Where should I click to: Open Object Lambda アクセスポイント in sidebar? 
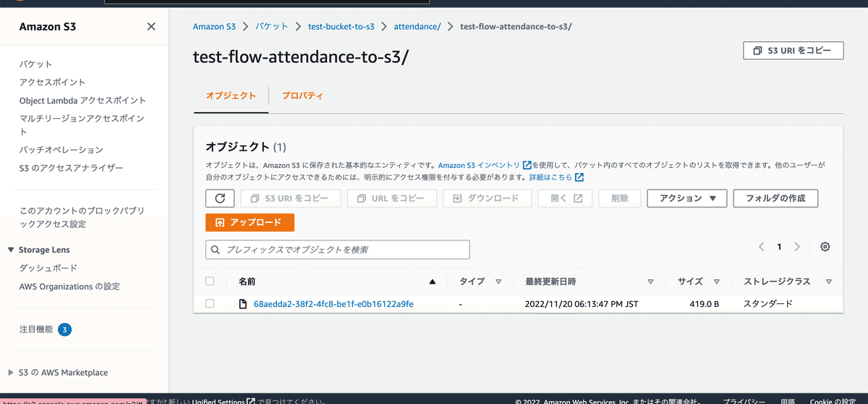[x=82, y=101]
